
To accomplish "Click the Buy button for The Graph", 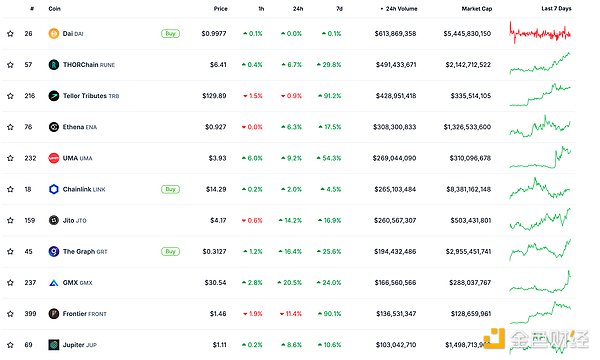I will (x=170, y=251).
